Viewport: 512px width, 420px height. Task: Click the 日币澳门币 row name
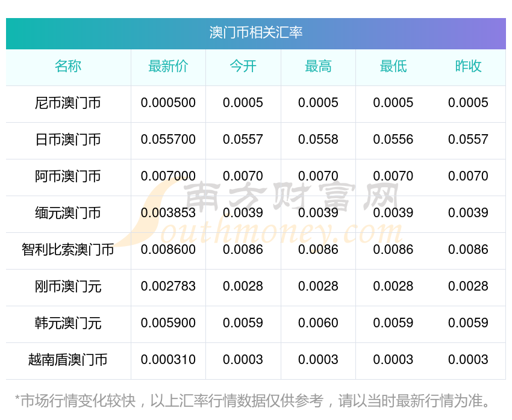(x=68, y=140)
